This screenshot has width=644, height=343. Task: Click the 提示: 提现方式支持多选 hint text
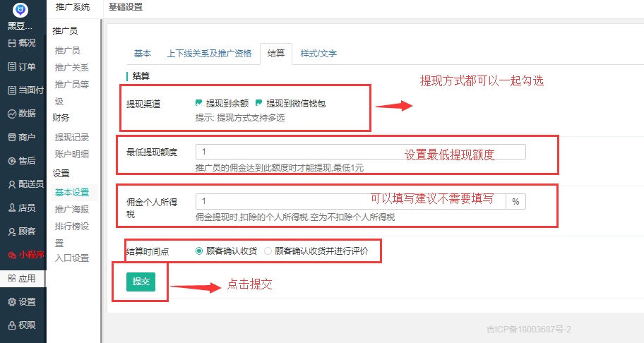(240, 118)
